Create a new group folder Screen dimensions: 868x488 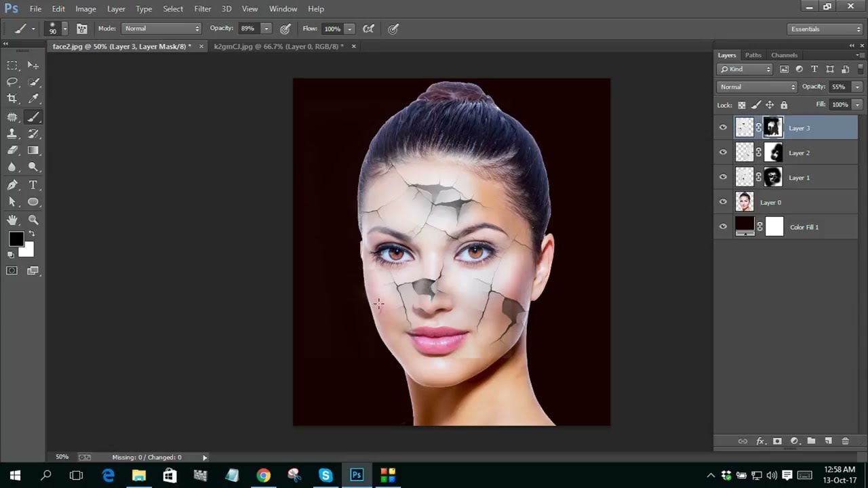(811, 441)
